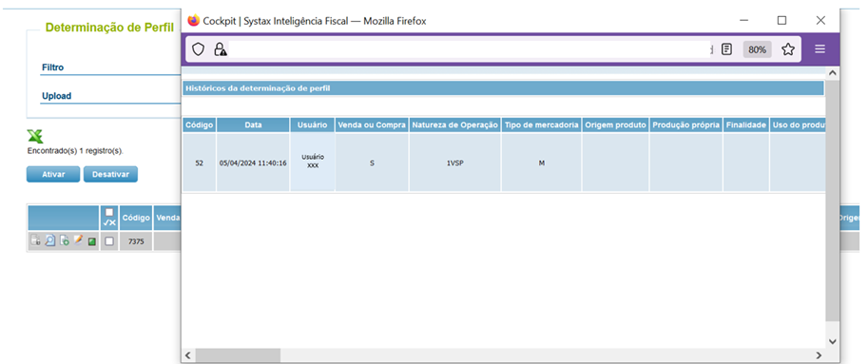
Task: Open locked document icon in row 7375
Action: click(x=35, y=240)
